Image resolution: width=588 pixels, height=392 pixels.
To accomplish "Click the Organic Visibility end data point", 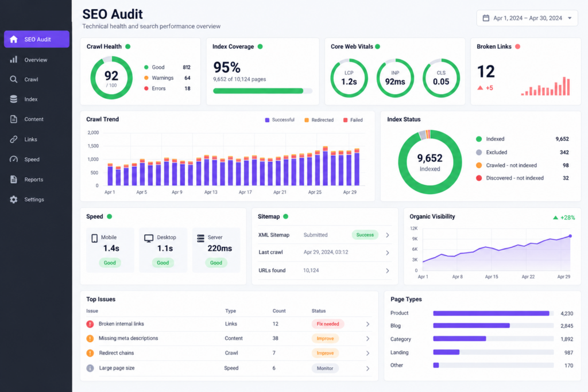I will click(570, 236).
